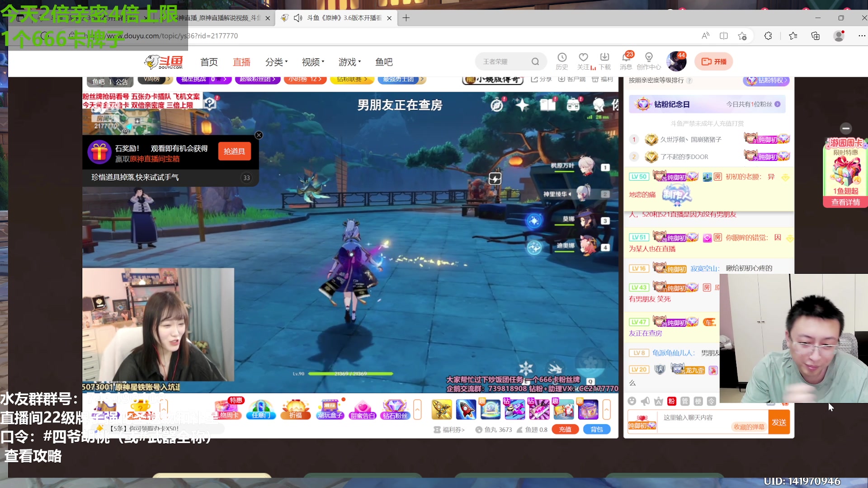Open the 祈福 activity icon

pos(296,409)
